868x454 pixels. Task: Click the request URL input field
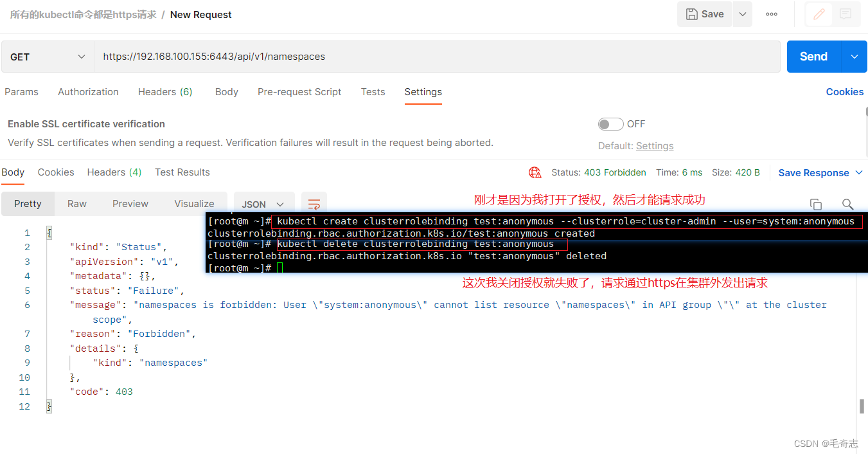(437, 57)
